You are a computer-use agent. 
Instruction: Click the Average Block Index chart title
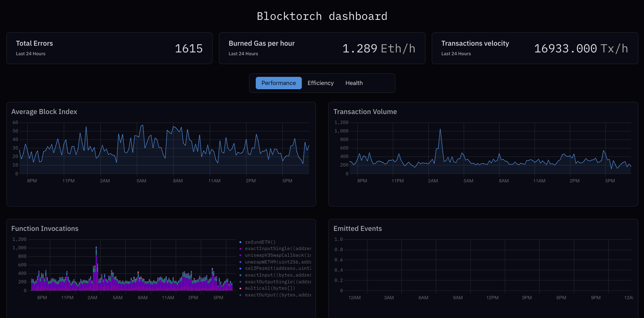44,112
